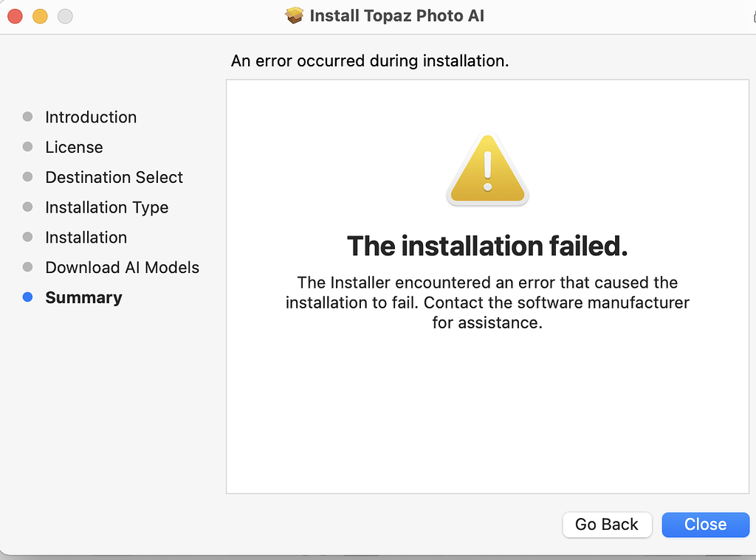Click the gray dot beside License
The height and width of the screenshot is (560, 756).
(28, 147)
